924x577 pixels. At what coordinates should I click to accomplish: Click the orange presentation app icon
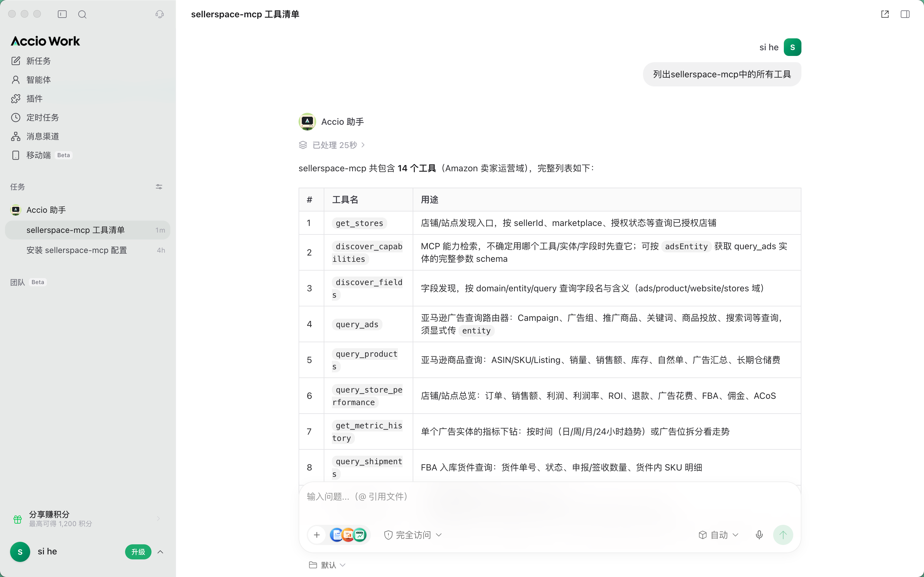tap(348, 535)
